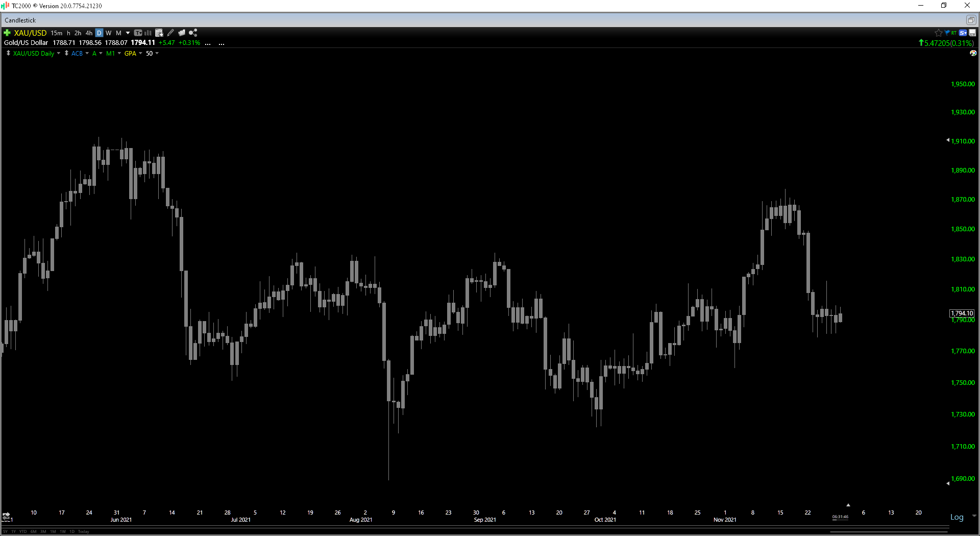Image resolution: width=980 pixels, height=536 pixels.
Task: Click the 3M range shortcut
Action: 43,531
